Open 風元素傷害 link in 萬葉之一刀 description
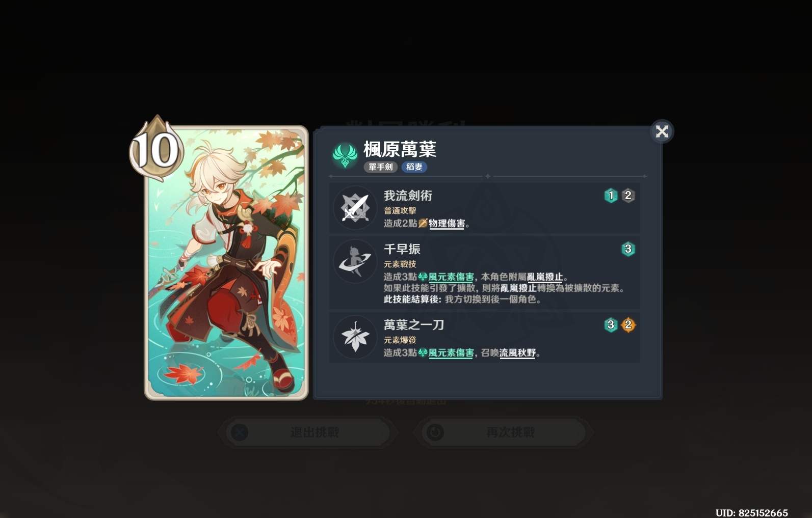The image size is (812, 518). 451,353
